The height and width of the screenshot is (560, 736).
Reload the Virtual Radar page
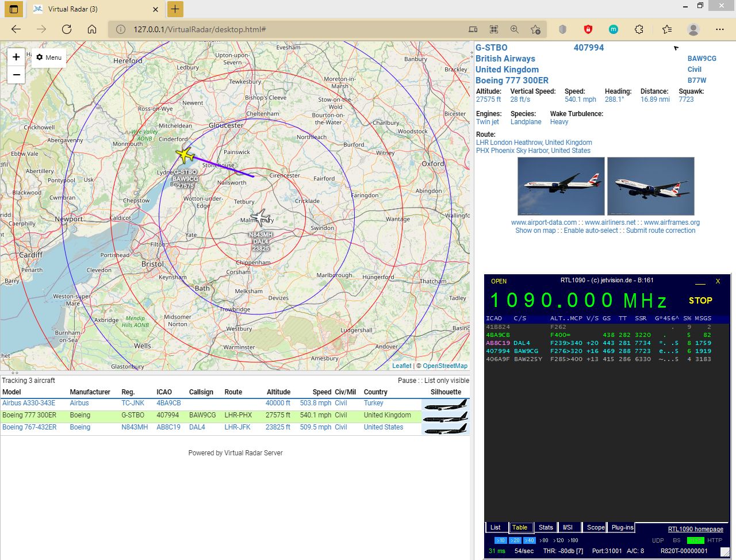[67, 29]
